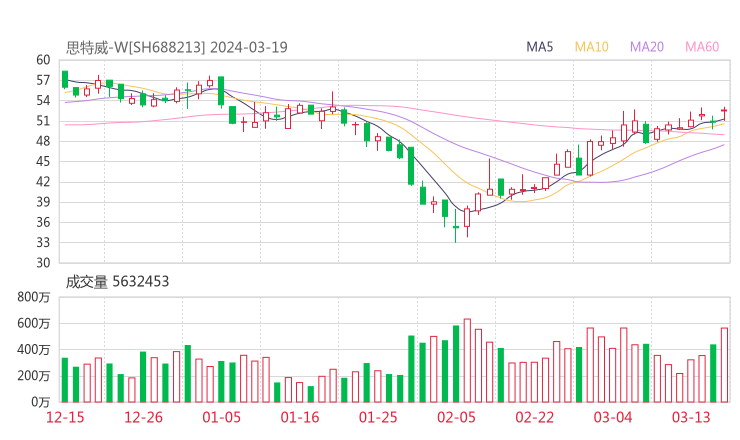
Task: Click the 12-15 date axis label
Action: tap(65, 417)
